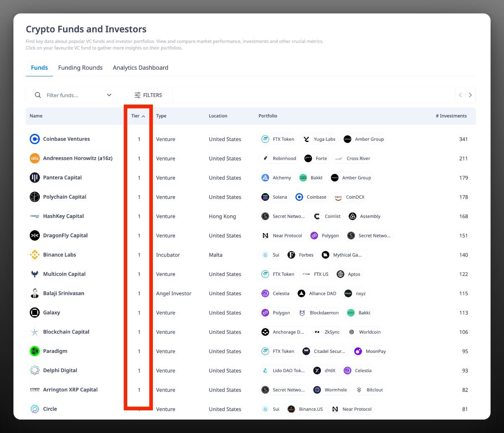This screenshot has height=433, width=504.
Task: Open the Lido DAO Tok... portfolio chip
Action: (283, 370)
